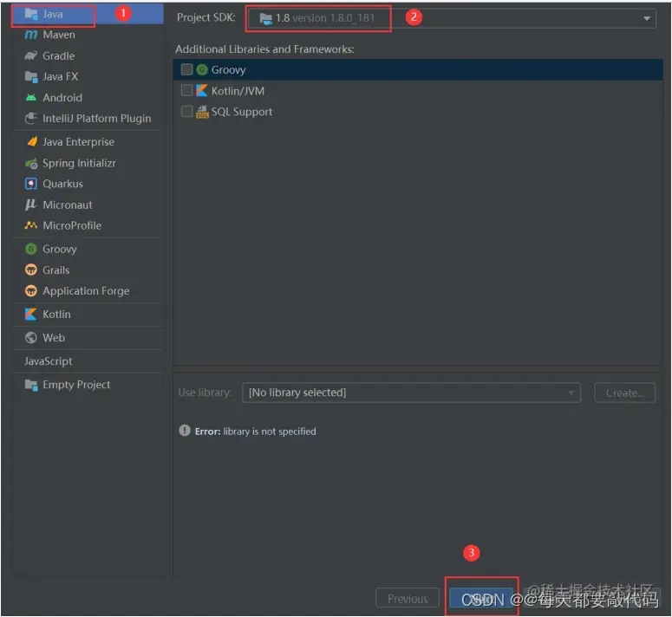Image resolution: width=672 pixels, height=617 pixels.
Task: Open the Project SDK dropdown arrow
Action: point(646,18)
